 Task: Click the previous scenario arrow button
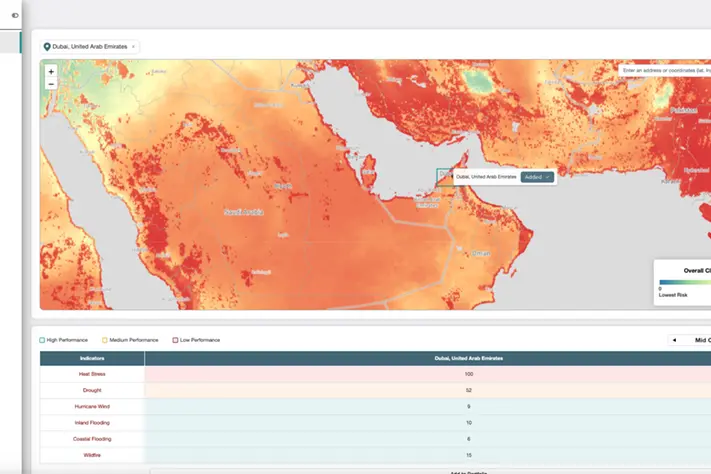[x=674, y=340]
